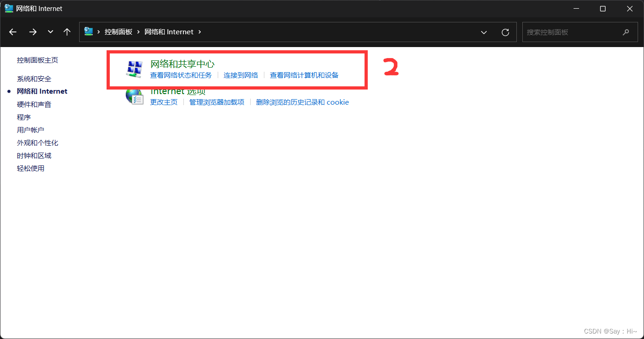644x339 pixels.
Task: Click 删除浏览的历史记录和 cookie
Action: (x=303, y=102)
